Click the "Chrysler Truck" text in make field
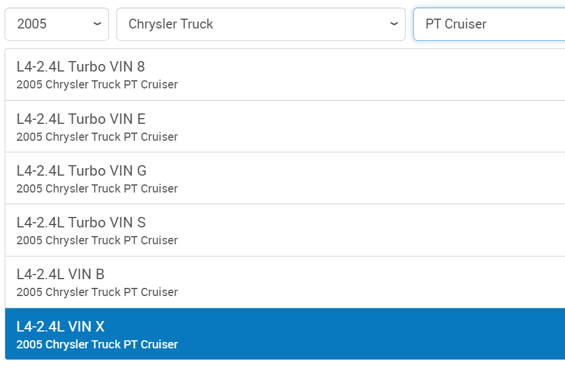This screenshot has height=392, width=565. (171, 24)
